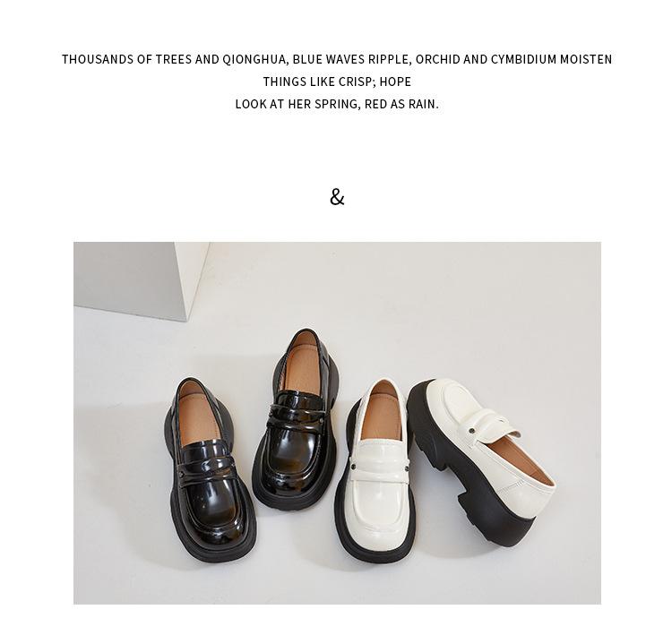672x618 pixels.
Task: Click the toe of forward-facing white loafer
Action: point(376,525)
